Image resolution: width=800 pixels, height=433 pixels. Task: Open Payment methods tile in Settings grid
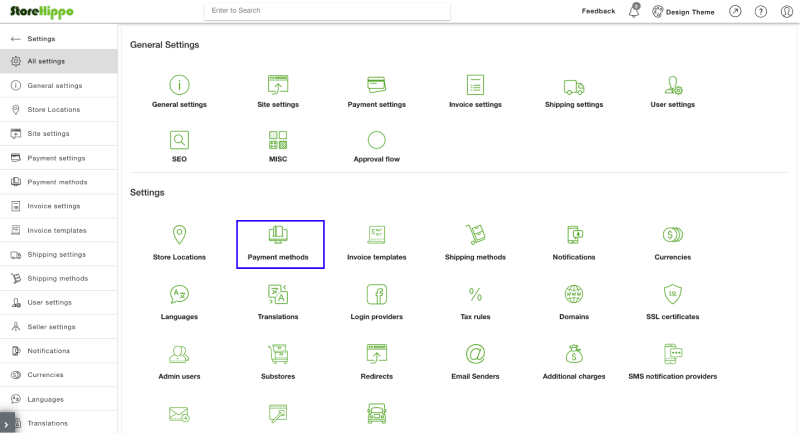coord(278,244)
